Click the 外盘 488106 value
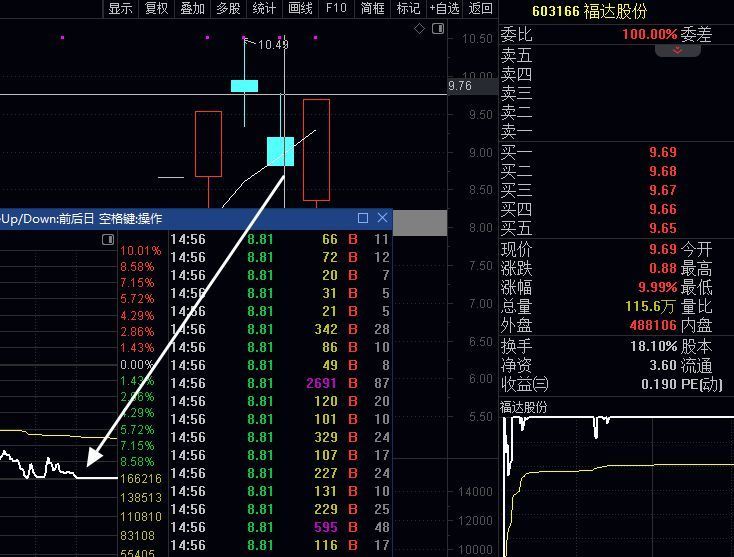The image size is (734, 557). coord(653,325)
